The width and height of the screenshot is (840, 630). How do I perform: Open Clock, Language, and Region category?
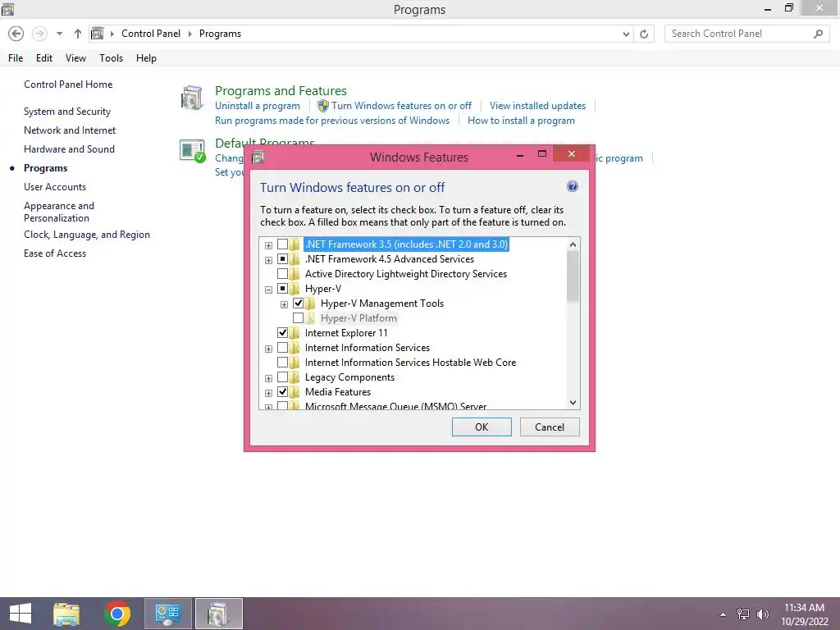coord(87,235)
